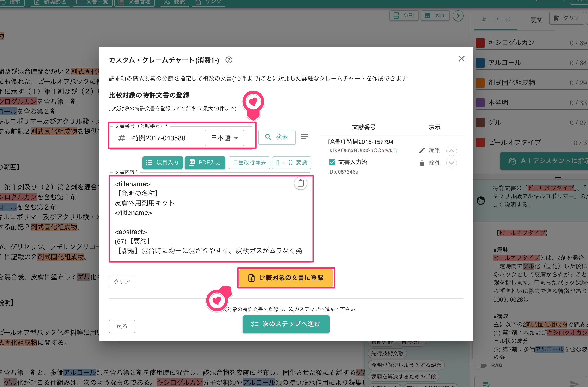Image resolution: width=588 pixels, height=387 pixels.
Task: Click the document number field 特開2017-043588
Action: (159, 138)
